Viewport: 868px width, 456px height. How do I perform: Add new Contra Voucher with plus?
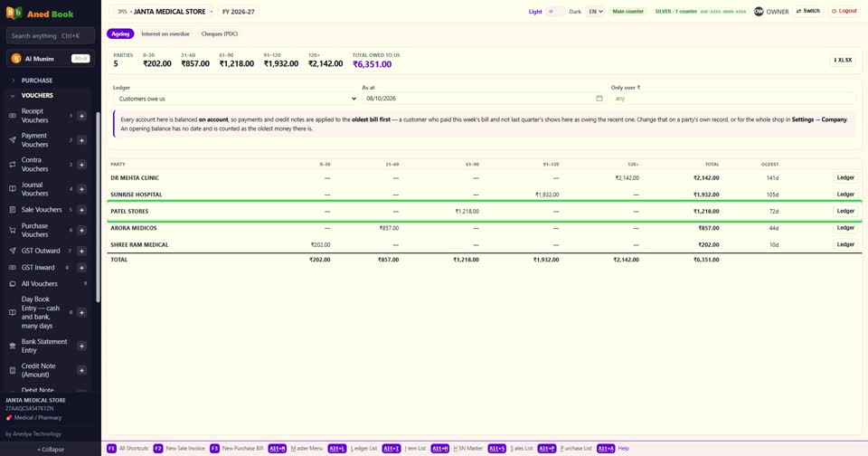point(81,165)
